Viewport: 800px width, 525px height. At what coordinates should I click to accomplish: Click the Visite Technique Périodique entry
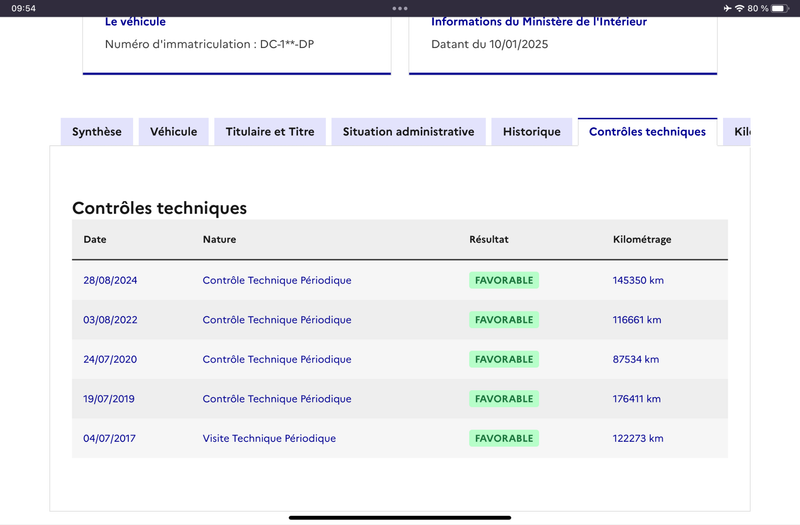269,438
